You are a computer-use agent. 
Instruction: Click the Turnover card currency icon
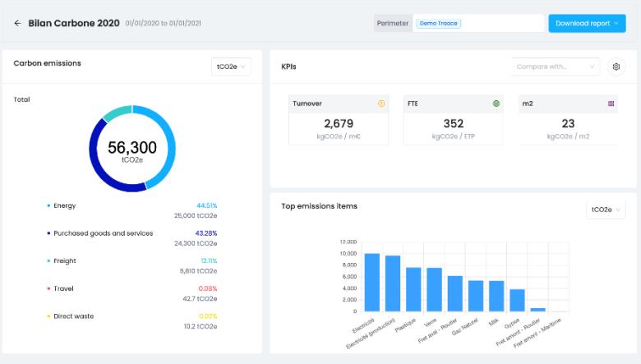click(381, 104)
